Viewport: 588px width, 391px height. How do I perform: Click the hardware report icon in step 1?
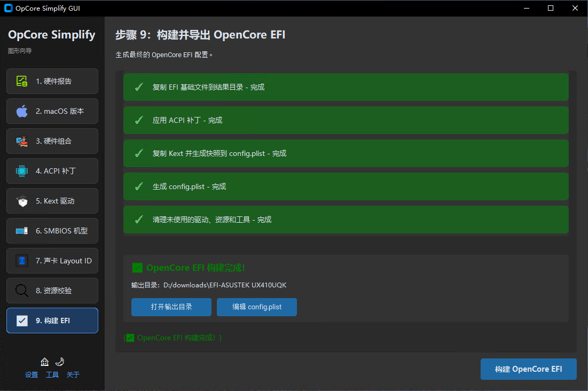point(22,81)
